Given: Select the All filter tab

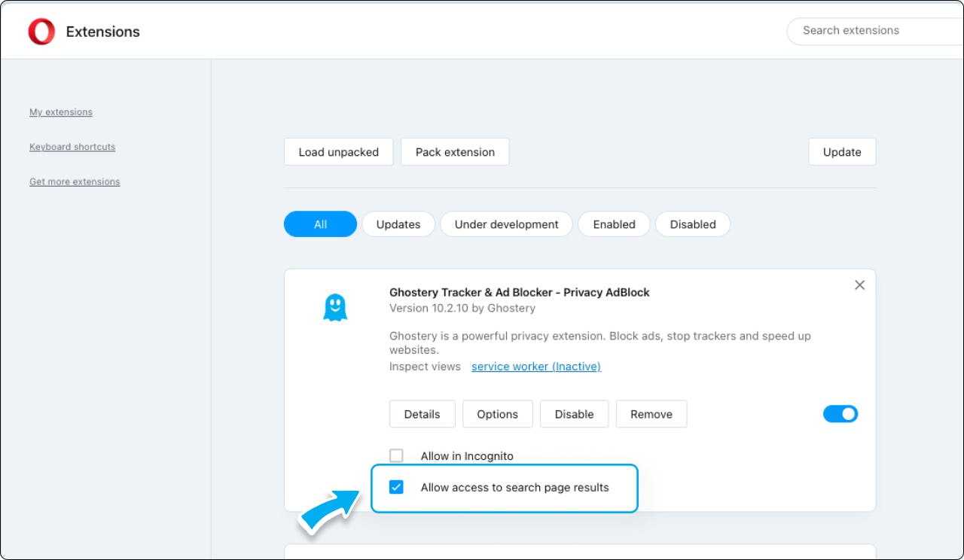Looking at the screenshot, I should click(320, 224).
